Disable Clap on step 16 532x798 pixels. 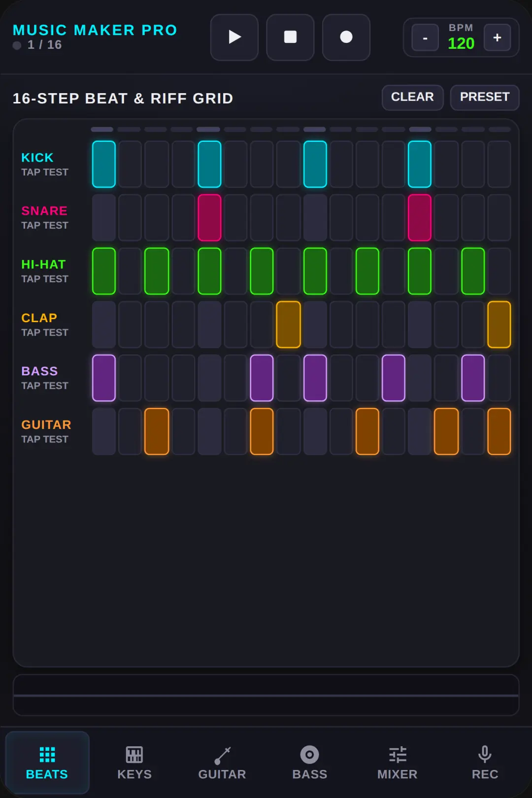click(x=499, y=325)
